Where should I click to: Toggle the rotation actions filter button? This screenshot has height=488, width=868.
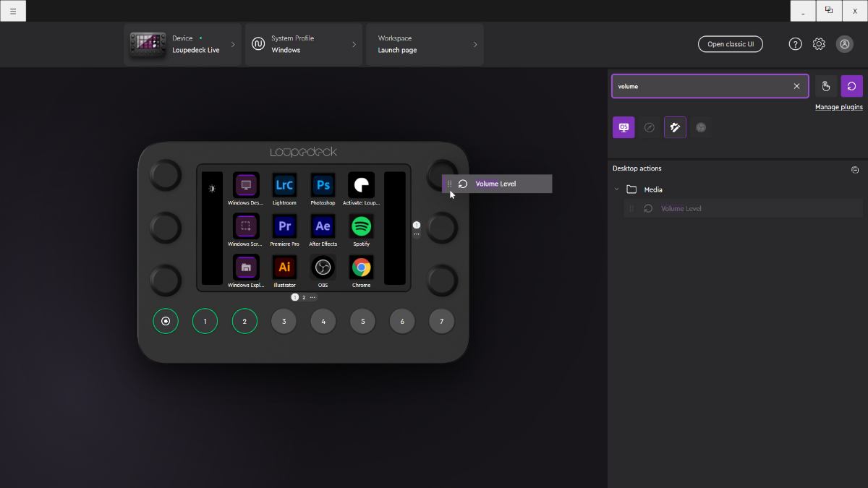click(851, 86)
